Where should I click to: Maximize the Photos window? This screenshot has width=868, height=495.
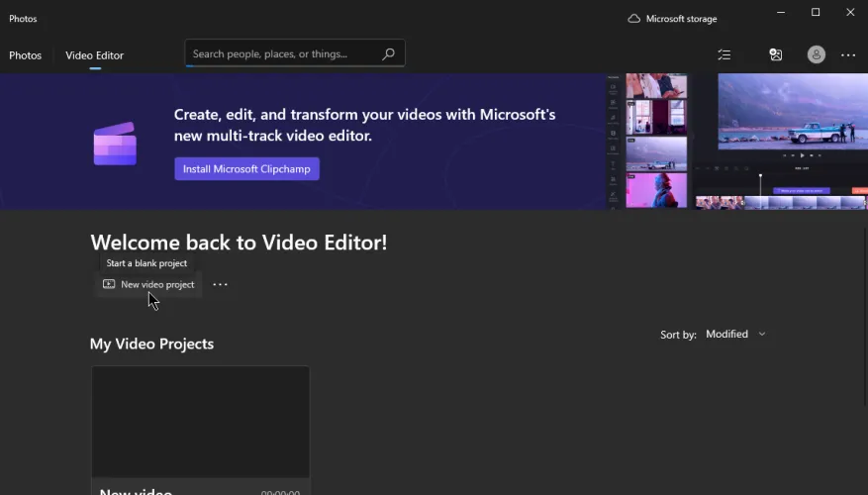click(x=816, y=13)
